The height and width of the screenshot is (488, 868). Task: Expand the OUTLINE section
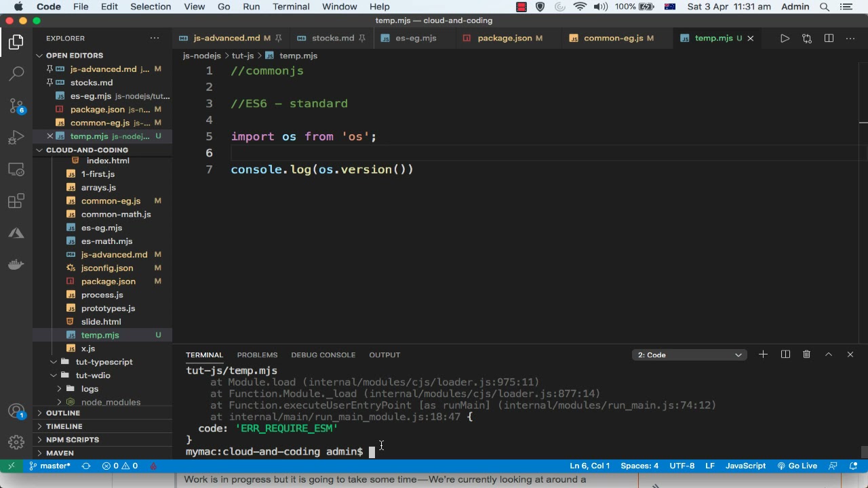click(63, 413)
